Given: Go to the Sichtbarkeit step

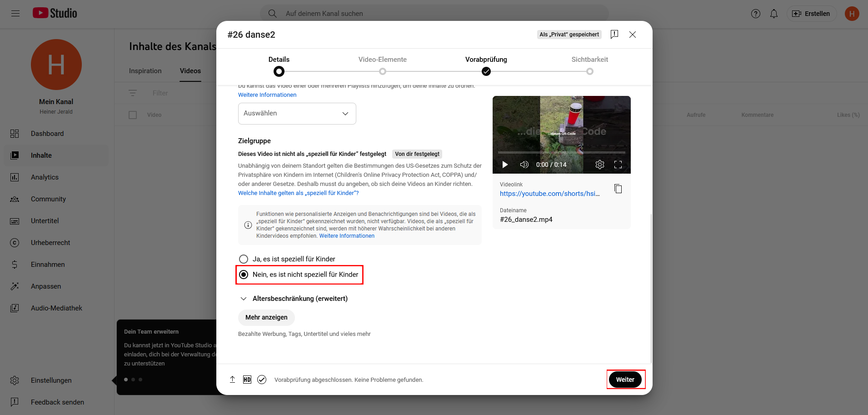Looking at the screenshot, I should click(589, 71).
